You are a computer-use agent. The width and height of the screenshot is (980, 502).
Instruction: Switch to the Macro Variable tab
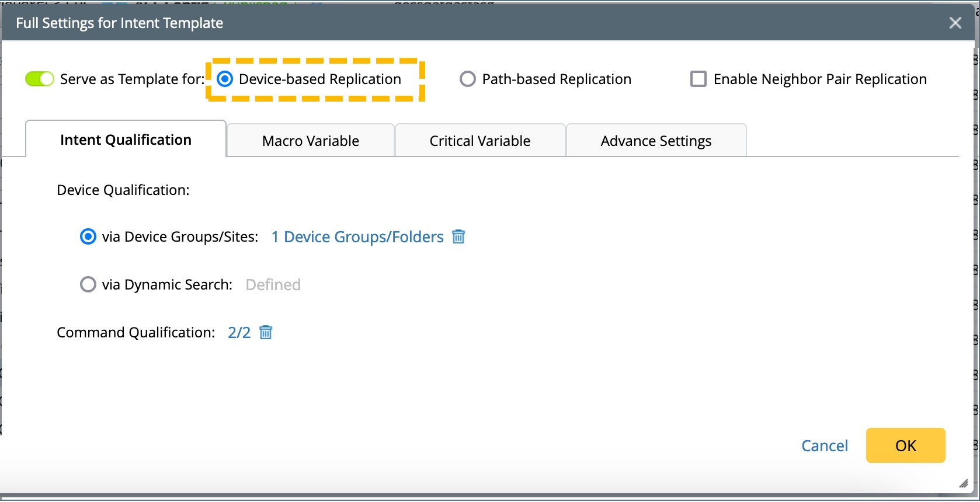pos(310,141)
